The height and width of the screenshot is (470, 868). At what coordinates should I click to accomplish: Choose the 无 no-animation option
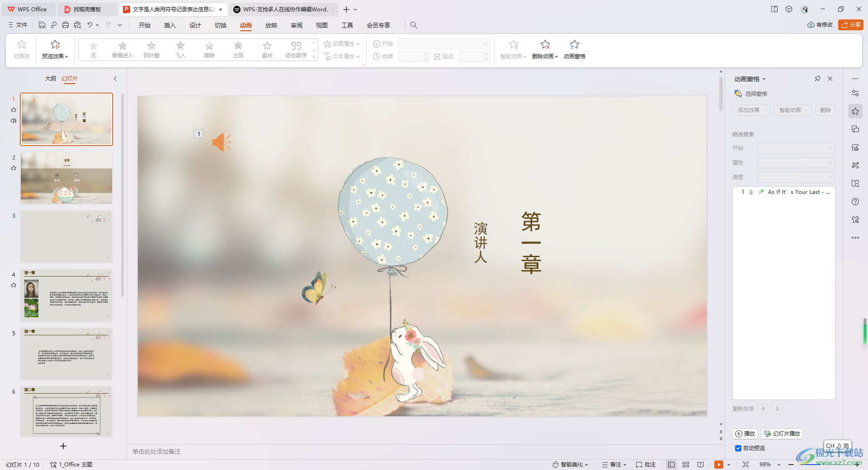point(94,50)
